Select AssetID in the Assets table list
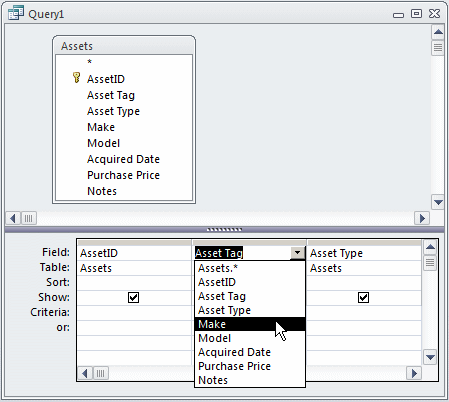Image resolution: width=449 pixels, height=402 pixels. [106, 79]
